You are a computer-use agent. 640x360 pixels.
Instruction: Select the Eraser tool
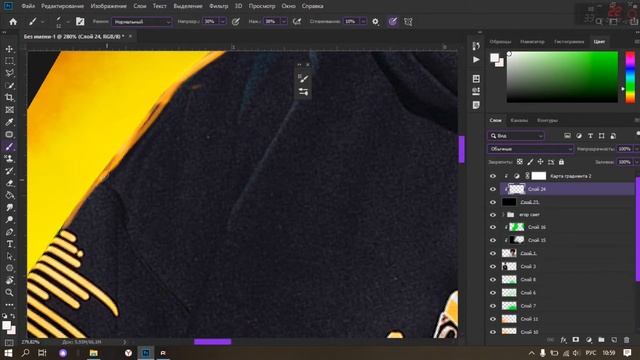[x=9, y=183]
